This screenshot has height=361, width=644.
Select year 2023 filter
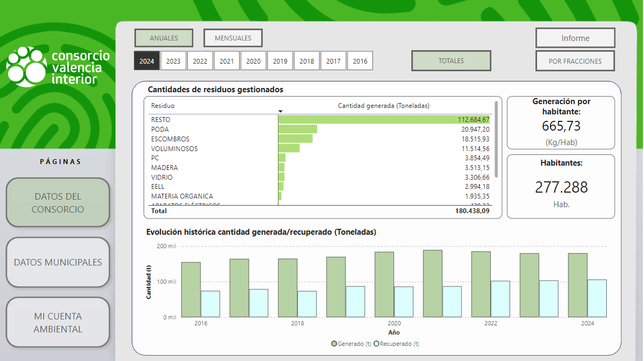(x=173, y=61)
